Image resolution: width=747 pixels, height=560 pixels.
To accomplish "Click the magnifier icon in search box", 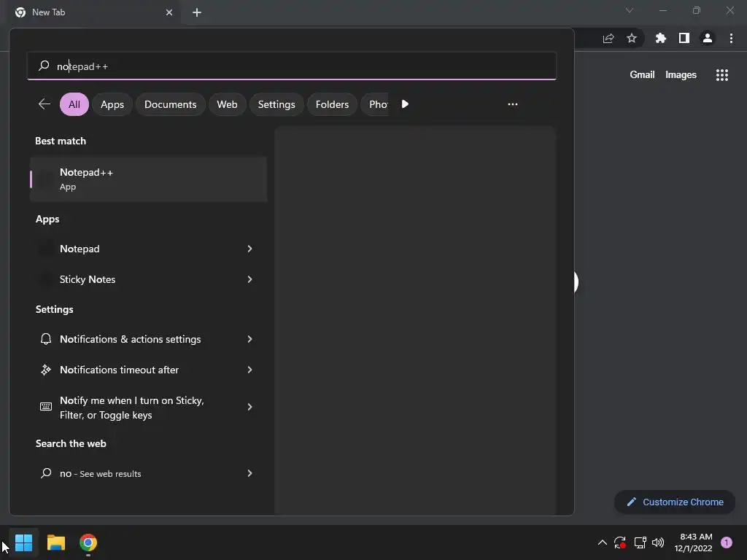I will 44,66.
